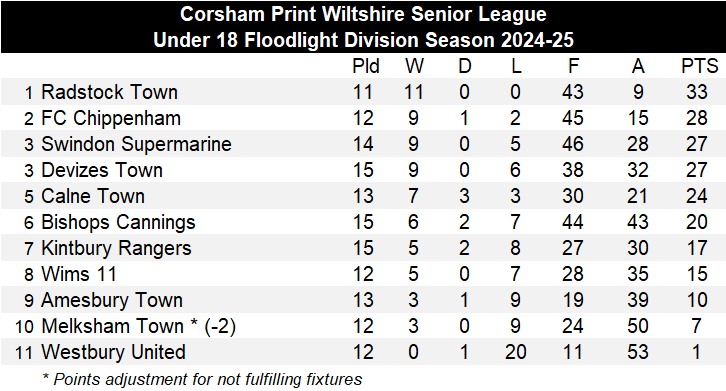
Task: Select the Devizes Town team name
Action: pos(102,170)
